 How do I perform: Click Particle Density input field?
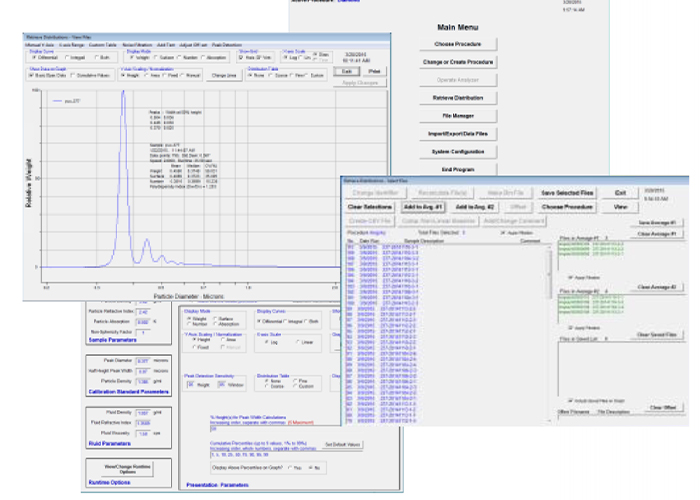click(143, 382)
